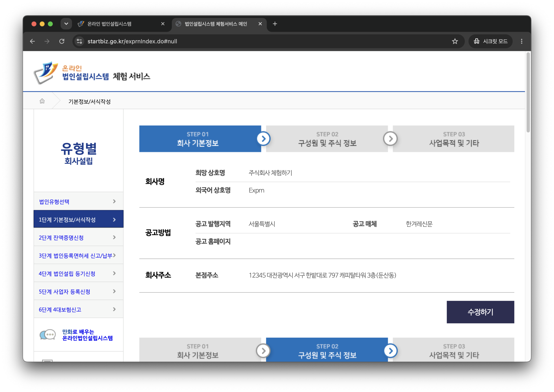Expand 2단계 잔액증명신청 chevron

pos(114,237)
